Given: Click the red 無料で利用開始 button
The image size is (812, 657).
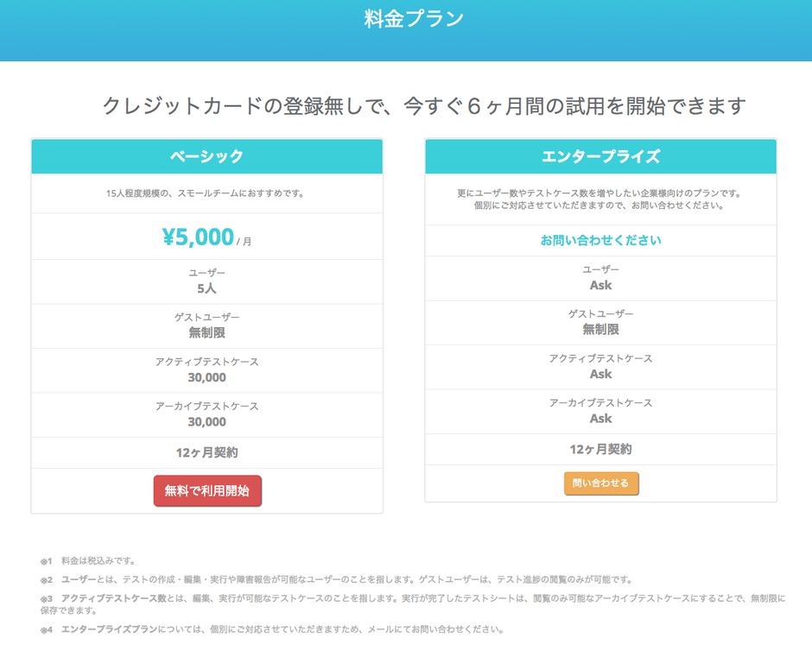Looking at the screenshot, I should coord(207,490).
